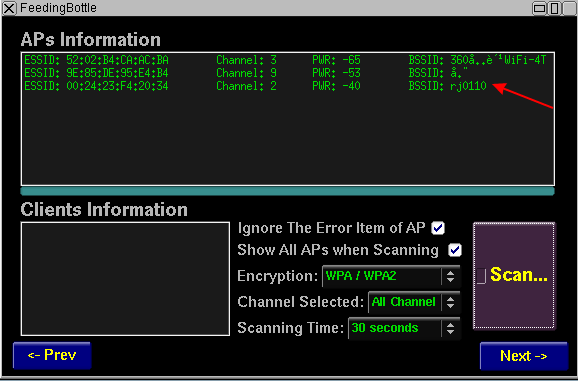The width and height of the screenshot is (578, 381).
Task: Click the Scanning Time spinner arrows
Action: (450, 328)
